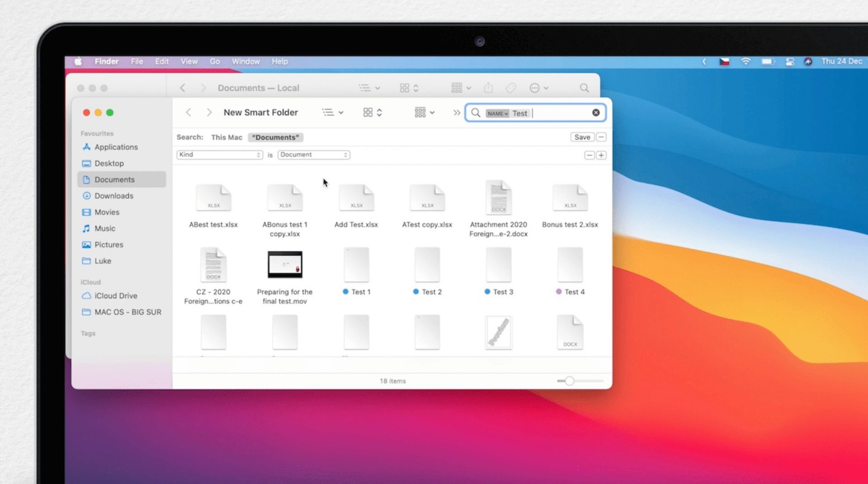Clear the search field with the X icon
Viewport: 868px width, 484px height.
click(596, 113)
